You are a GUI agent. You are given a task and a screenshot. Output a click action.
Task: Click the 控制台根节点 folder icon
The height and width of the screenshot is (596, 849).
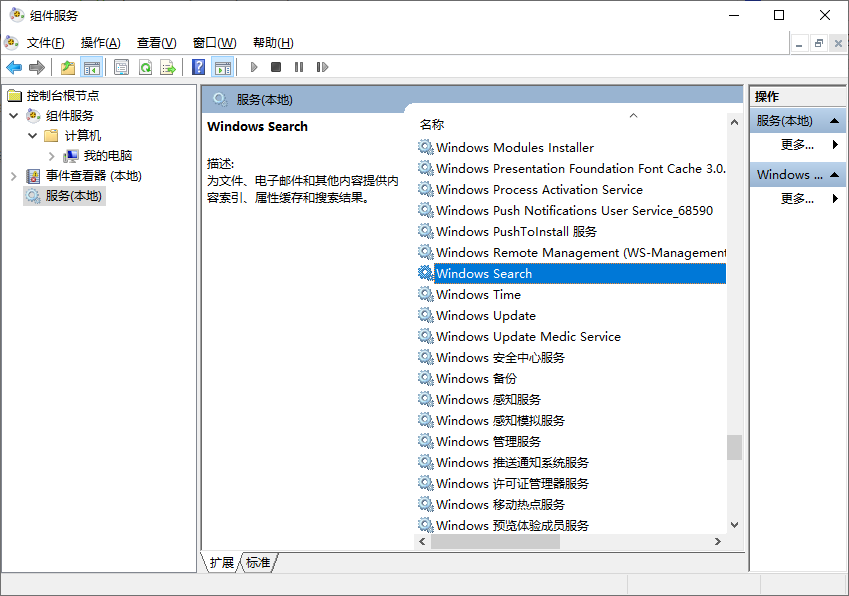point(15,96)
